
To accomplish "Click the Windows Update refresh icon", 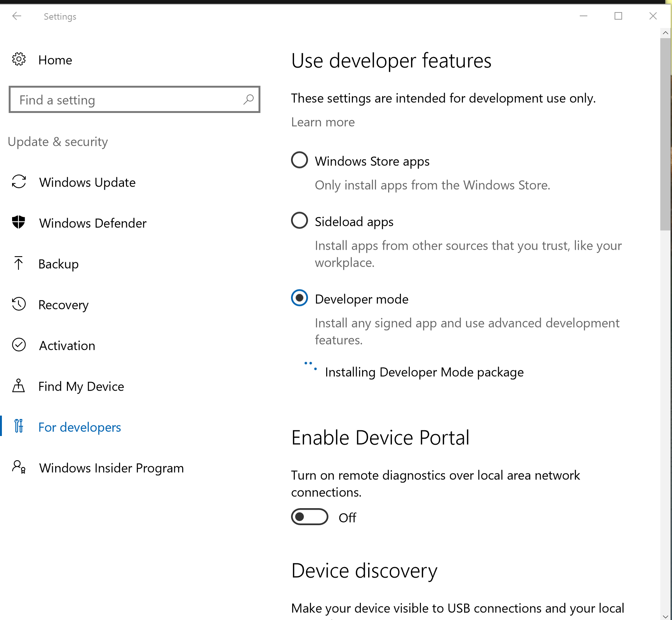I will [x=19, y=182].
